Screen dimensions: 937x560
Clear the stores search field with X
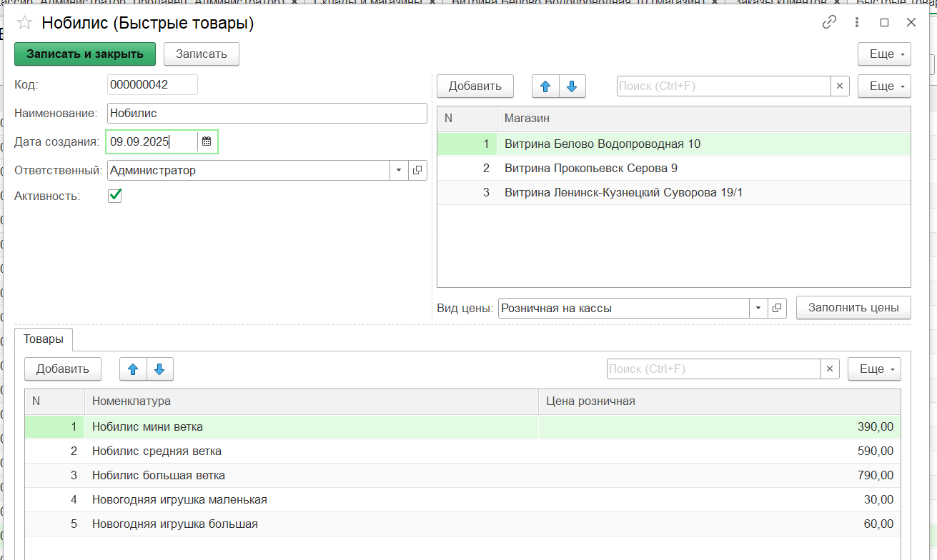tap(840, 86)
